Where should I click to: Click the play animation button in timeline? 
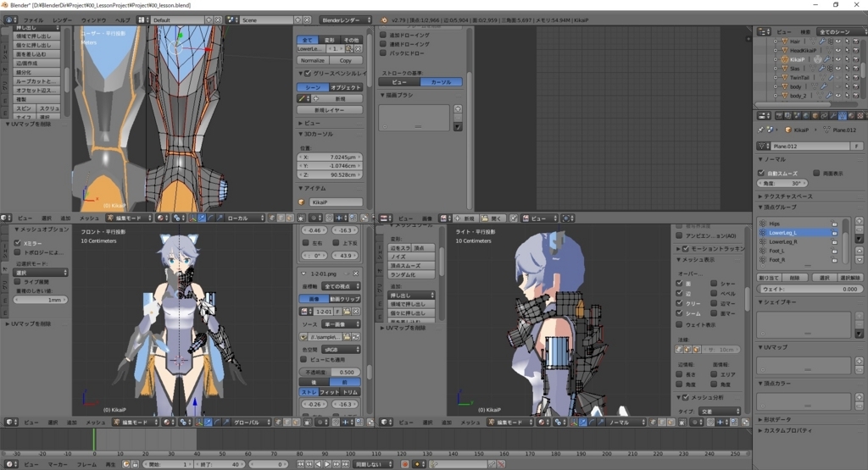327,464
